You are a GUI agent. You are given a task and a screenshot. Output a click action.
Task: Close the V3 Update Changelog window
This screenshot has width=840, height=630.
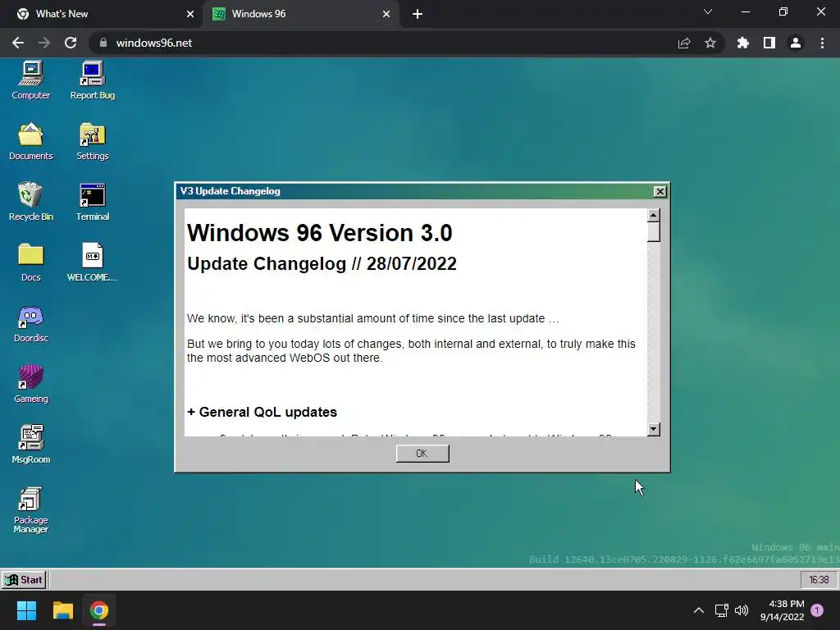660,191
